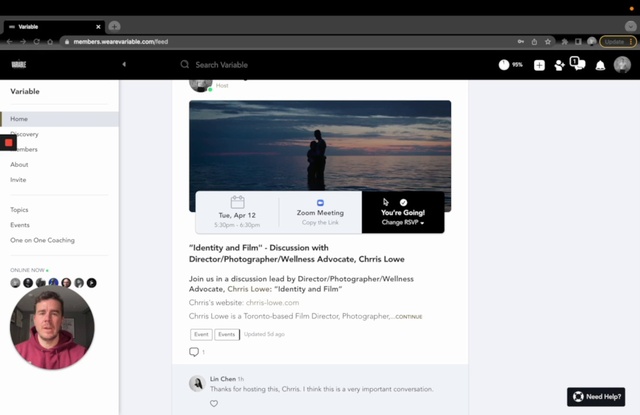Viewport: 640px width, 415px height.
Task: Stop recording with the red square button
Action: point(9,143)
